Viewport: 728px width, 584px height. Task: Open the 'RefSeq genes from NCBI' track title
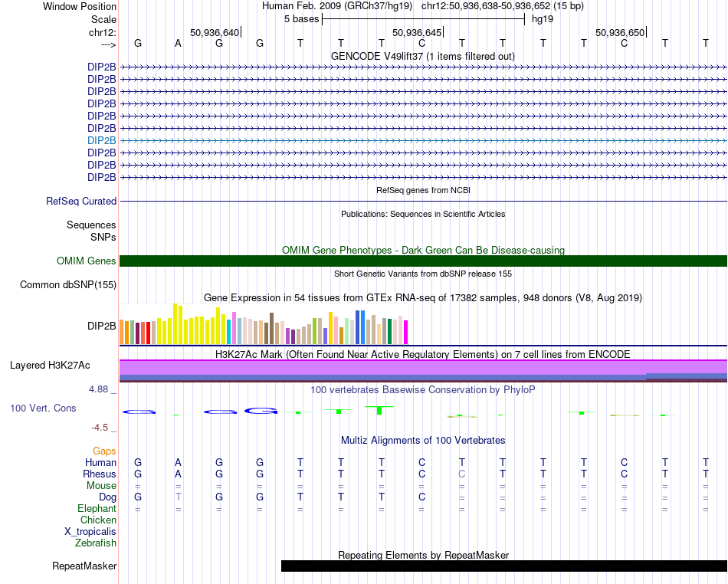tap(423, 190)
